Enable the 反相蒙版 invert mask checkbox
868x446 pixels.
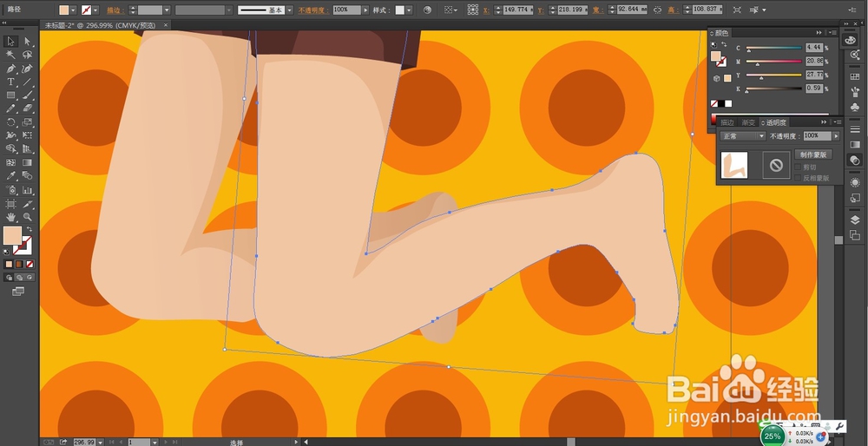pos(798,178)
